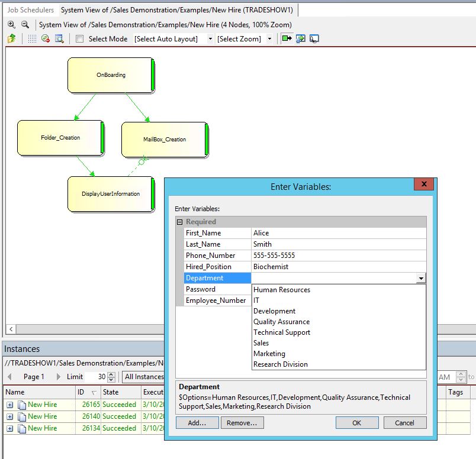This screenshot has width=476, height=459.
Task: Open the Select Auto Layout dropdown
Action: click(173, 39)
